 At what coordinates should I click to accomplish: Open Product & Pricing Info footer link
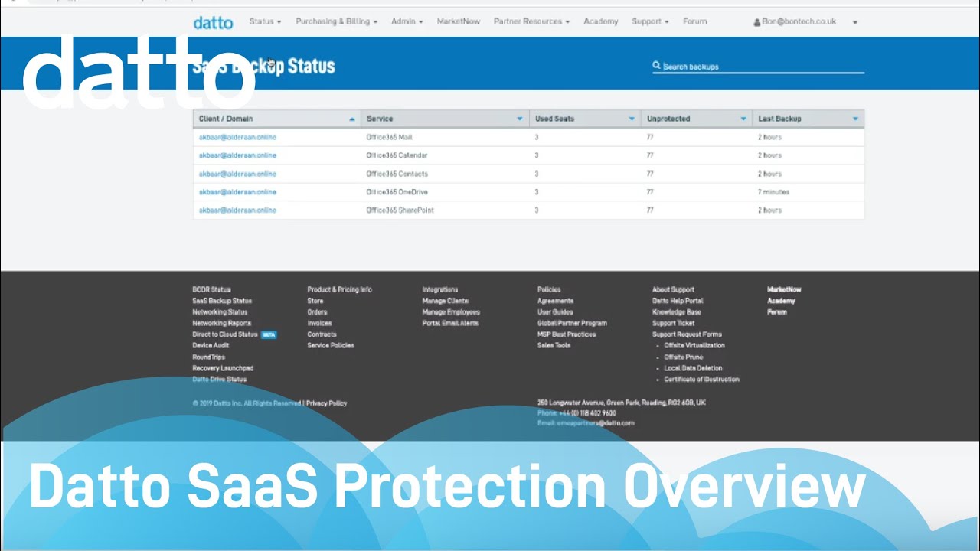pyautogui.click(x=339, y=290)
